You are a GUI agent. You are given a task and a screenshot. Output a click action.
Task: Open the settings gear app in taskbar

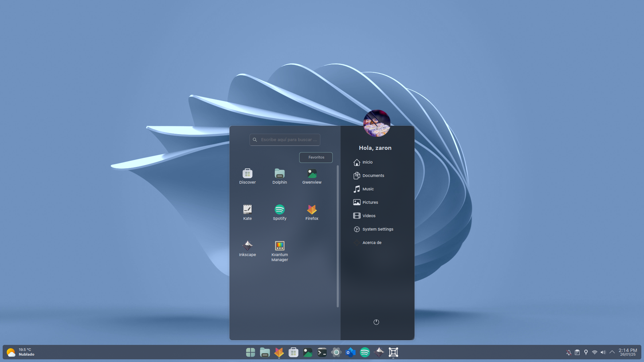coord(336,352)
